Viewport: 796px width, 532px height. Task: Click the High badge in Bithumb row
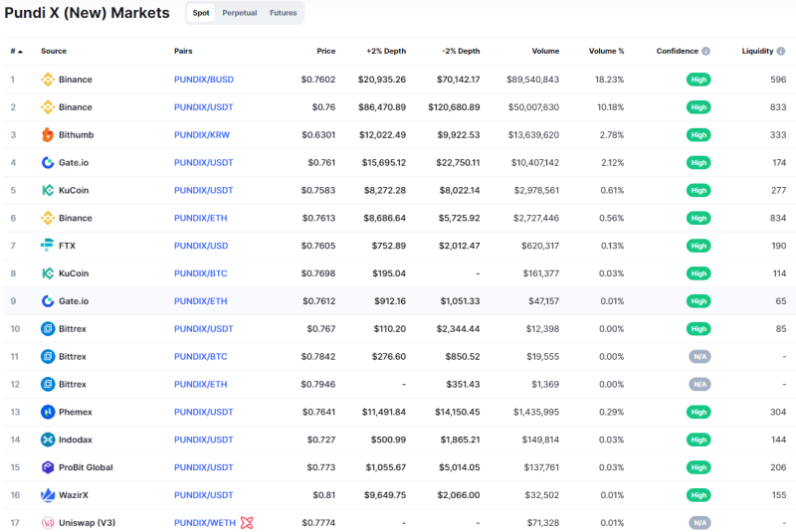tap(698, 135)
